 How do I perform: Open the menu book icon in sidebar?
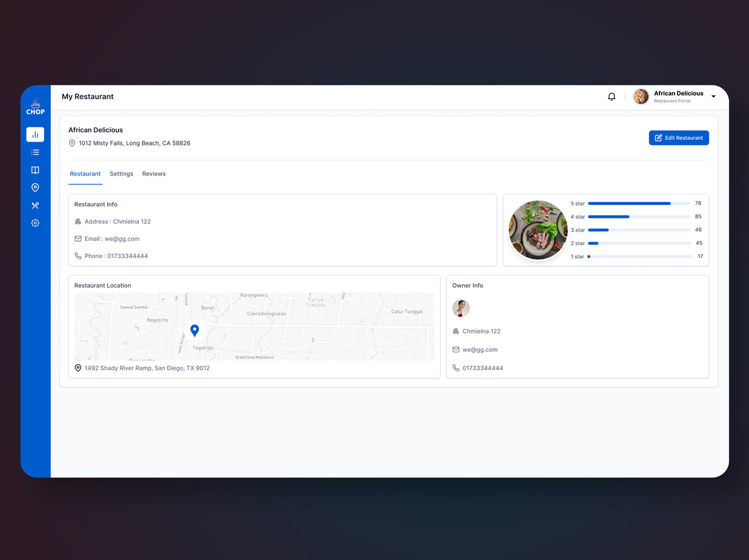point(35,170)
